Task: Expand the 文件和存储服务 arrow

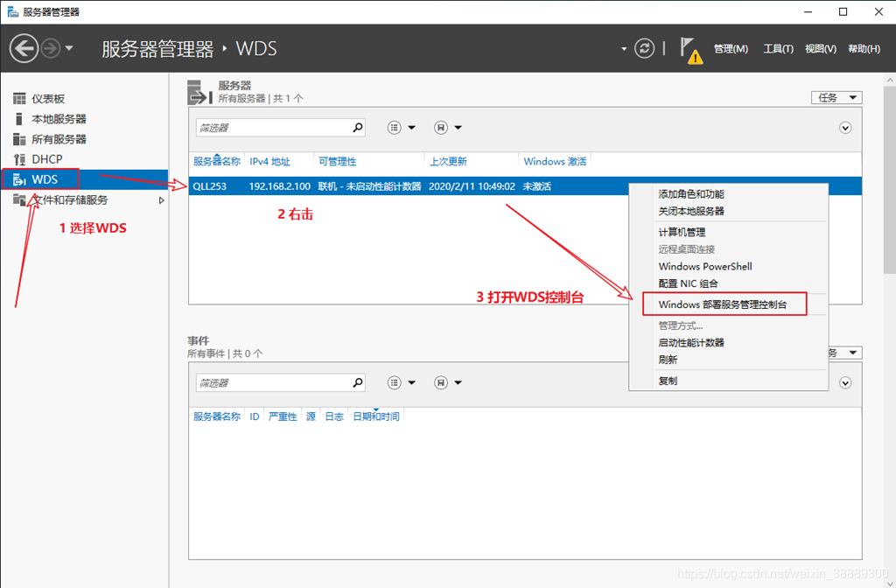Action: [x=161, y=200]
